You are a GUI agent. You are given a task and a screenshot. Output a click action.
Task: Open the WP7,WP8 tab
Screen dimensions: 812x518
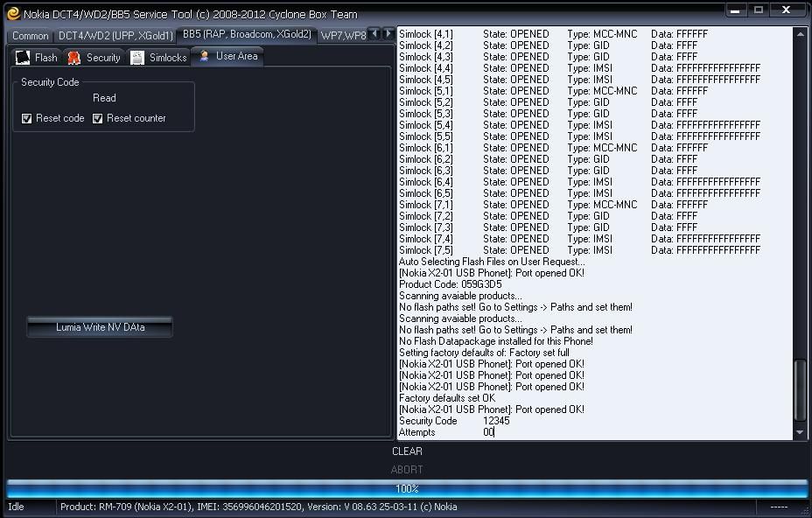pos(343,36)
